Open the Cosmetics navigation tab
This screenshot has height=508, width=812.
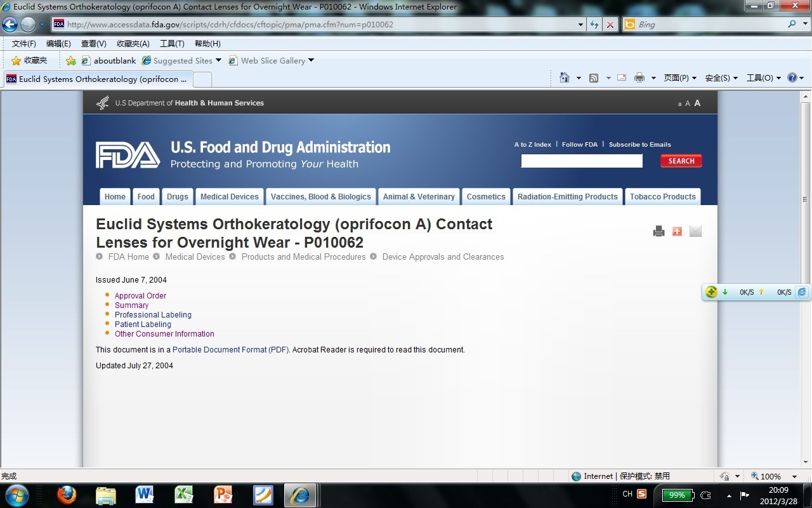click(486, 197)
